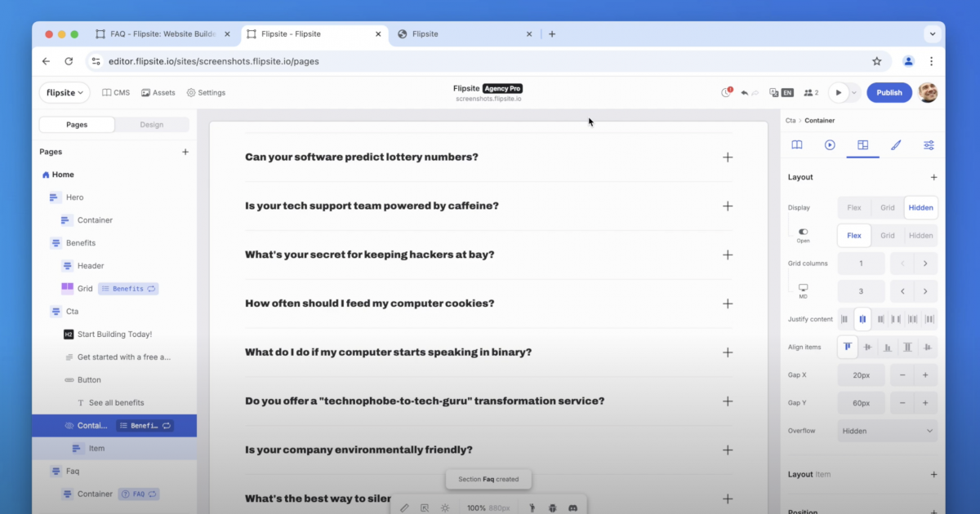Open the Assets panel
Viewport: 980px width, 514px height.
(x=158, y=92)
